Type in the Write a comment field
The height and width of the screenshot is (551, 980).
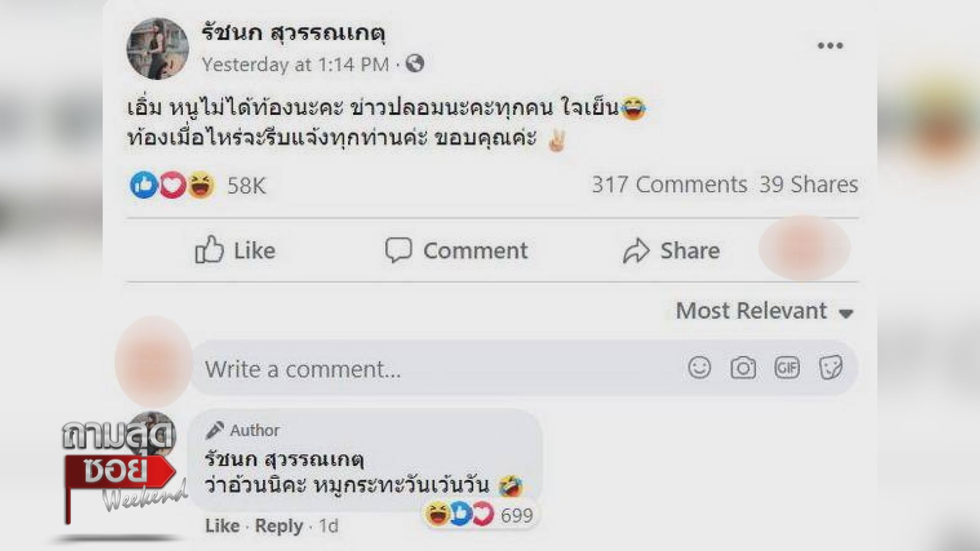[434, 369]
